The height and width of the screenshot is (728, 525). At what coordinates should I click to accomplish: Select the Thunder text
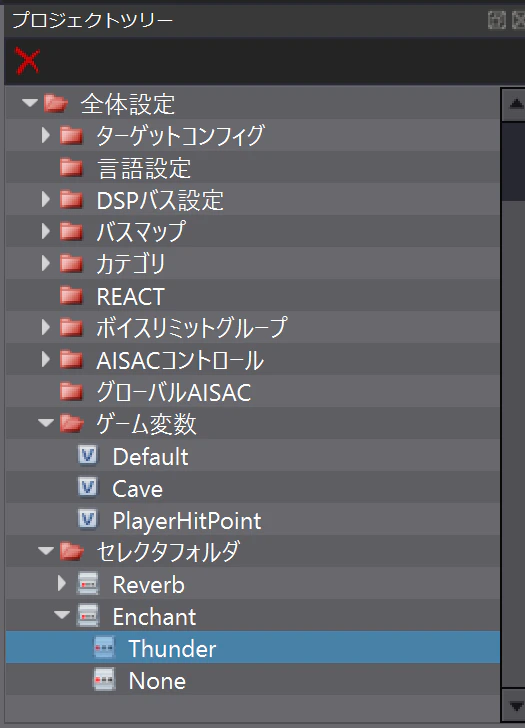click(x=172, y=649)
